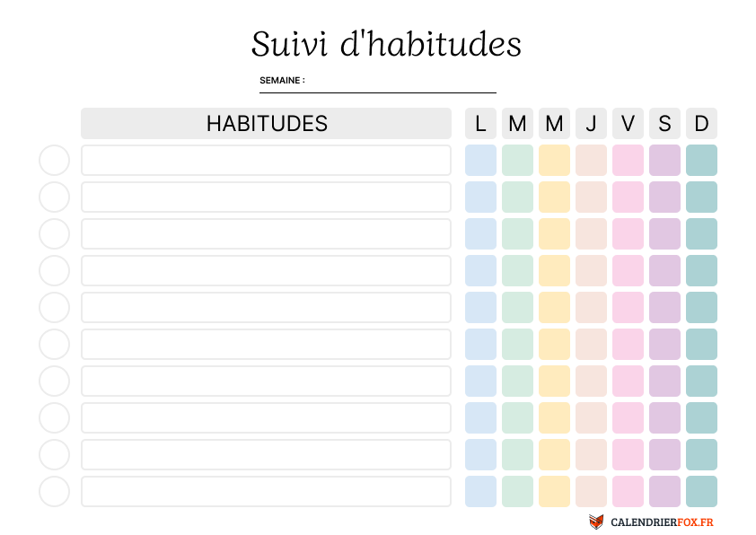Screen dimensions: 756x535
Task: Toggle the circle beside the first habit row
Action: coord(55,161)
